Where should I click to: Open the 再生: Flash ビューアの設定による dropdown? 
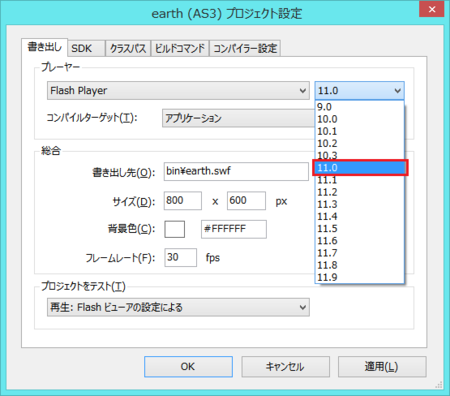pos(178,307)
